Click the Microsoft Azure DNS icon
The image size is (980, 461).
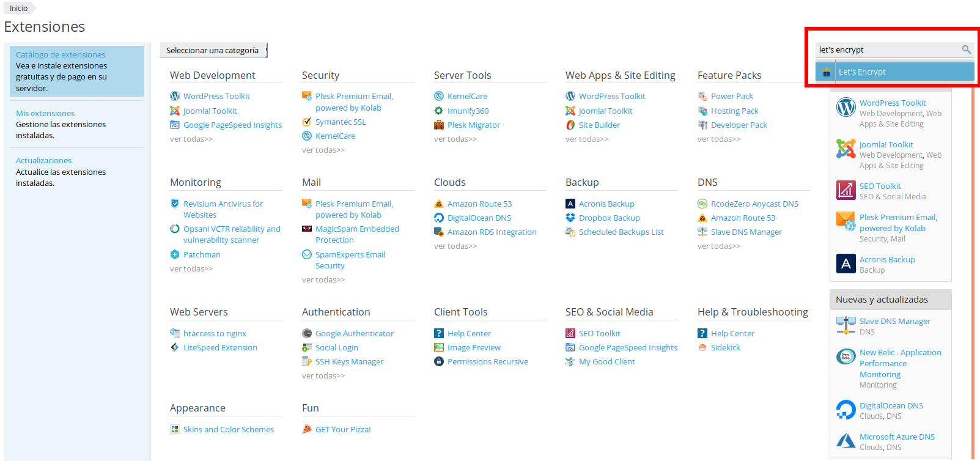[846, 441]
